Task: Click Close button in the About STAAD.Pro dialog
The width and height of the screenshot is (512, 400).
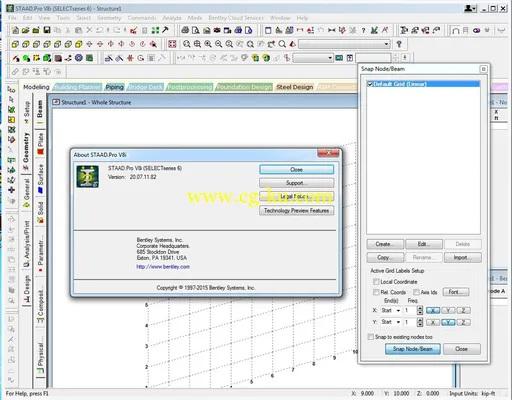Action: pyautogui.click(x=296, y=170)
